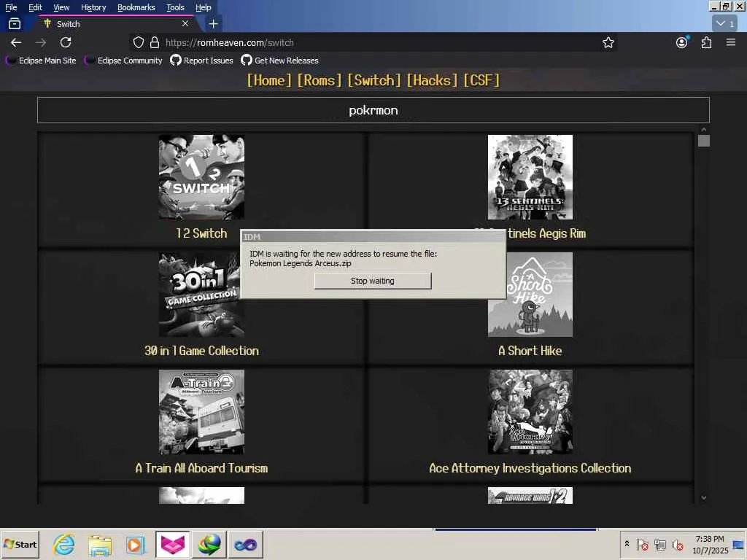Open the Bookmarks menu
The height and width of the screenshot is (560, 747).
(136, 7)
